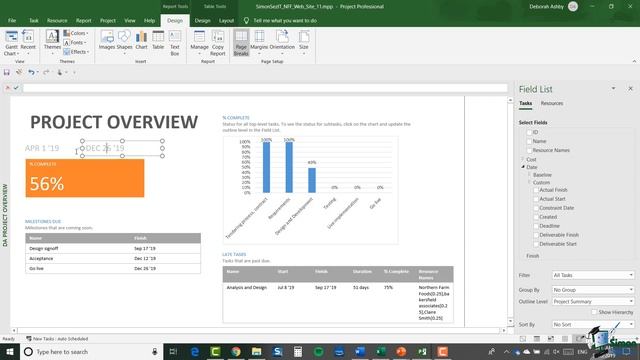Screen dimensions: 640x360
Task: Select the APR 1 '19 date text
Action: (x=42, y=148)
